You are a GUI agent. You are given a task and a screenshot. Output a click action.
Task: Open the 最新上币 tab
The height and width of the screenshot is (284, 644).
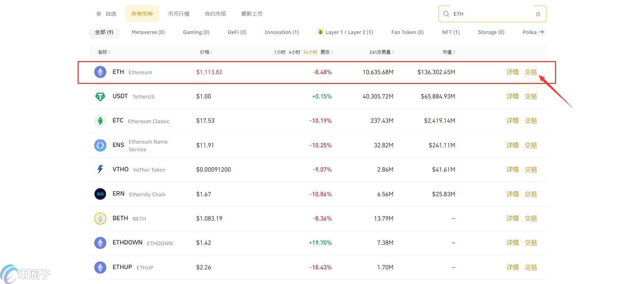(252, 14)
